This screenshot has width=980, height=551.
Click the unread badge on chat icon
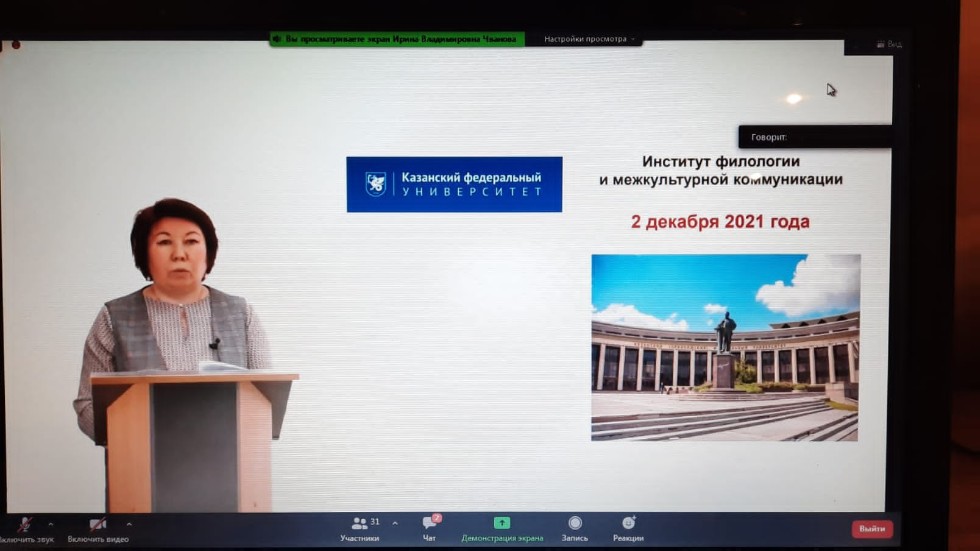(437, 517)
